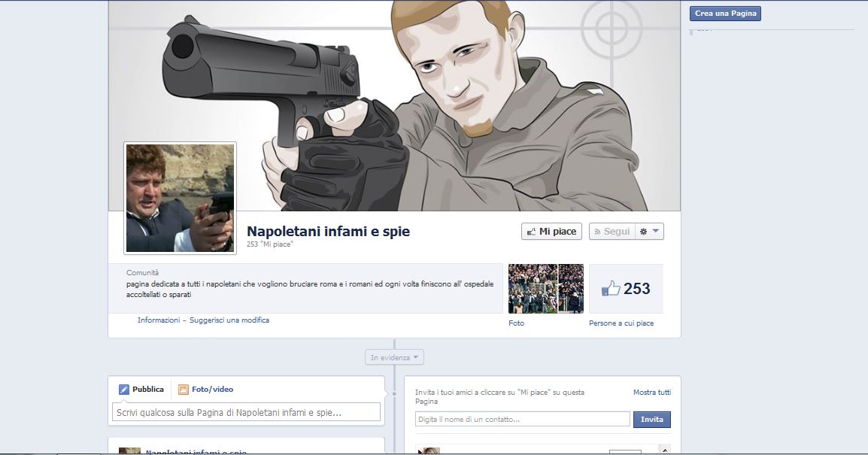Click the Digita il nome contact field
The width and height of the screenshot is (868, 455).
click(x=522, y=419)
